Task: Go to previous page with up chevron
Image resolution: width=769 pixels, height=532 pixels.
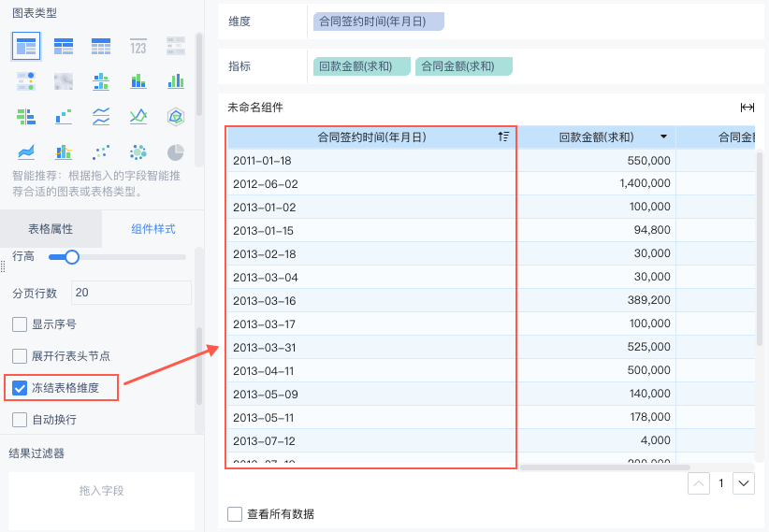Action: pyautogui.click(x=699, y=483)
